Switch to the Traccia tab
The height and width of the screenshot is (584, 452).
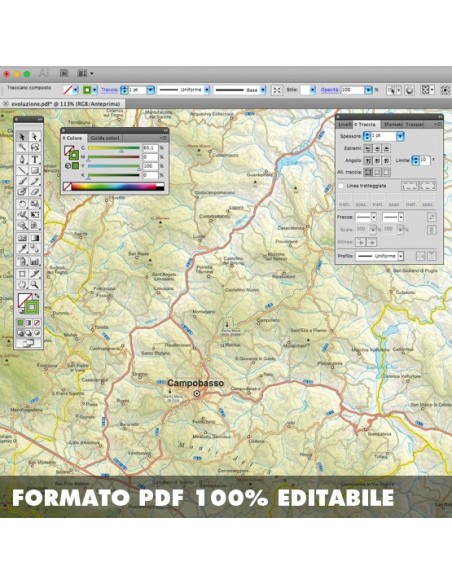pos(366,124)
